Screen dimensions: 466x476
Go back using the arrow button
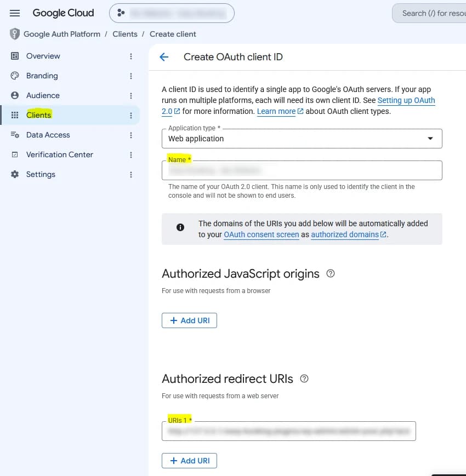click(x=164, y=57)
